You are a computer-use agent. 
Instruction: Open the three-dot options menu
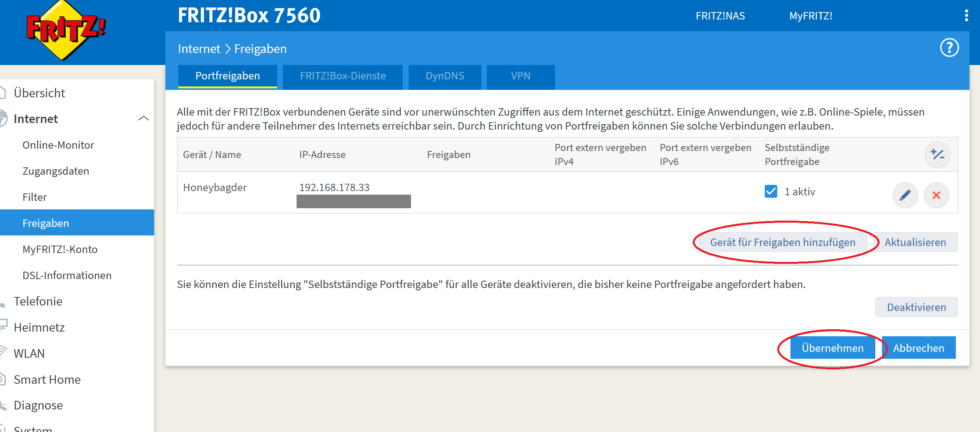[966, 16]
